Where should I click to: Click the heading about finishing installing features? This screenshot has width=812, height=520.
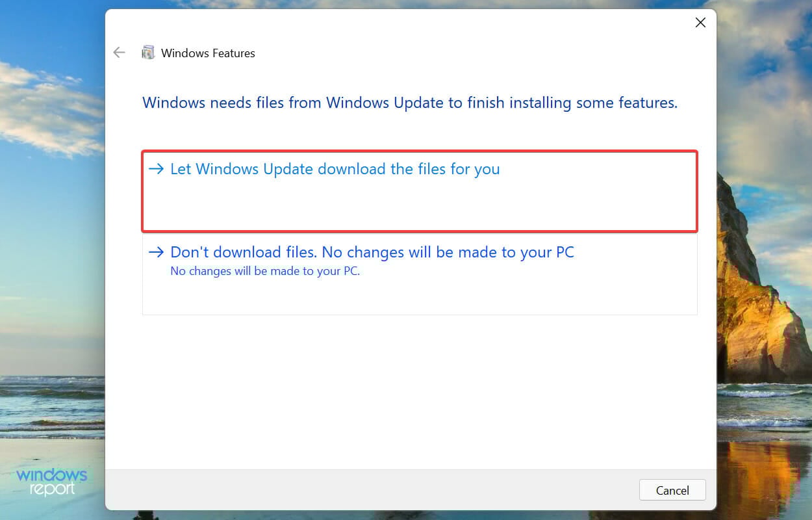410,103
